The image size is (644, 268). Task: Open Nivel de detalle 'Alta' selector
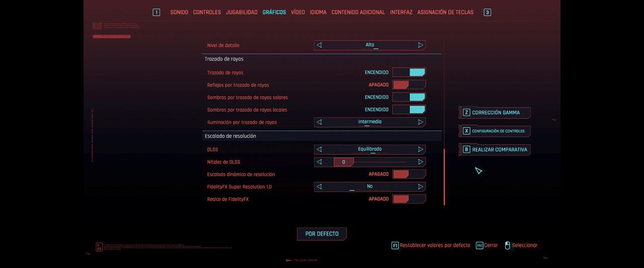coord(370,45)
